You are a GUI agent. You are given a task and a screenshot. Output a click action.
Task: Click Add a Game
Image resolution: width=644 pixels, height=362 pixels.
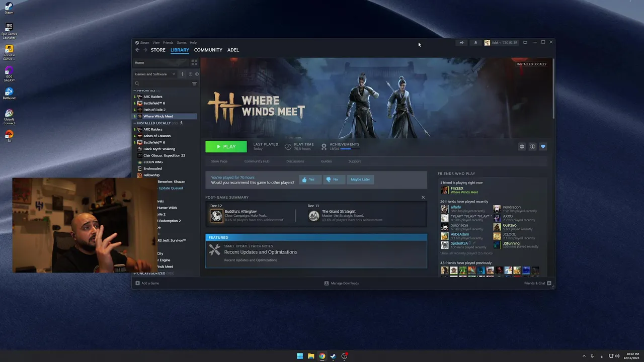click(x=147, y=283)
